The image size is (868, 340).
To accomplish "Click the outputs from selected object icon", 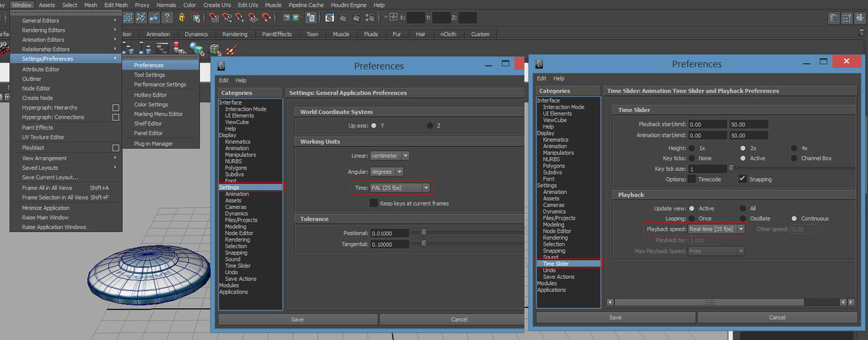I will point(298,18).
